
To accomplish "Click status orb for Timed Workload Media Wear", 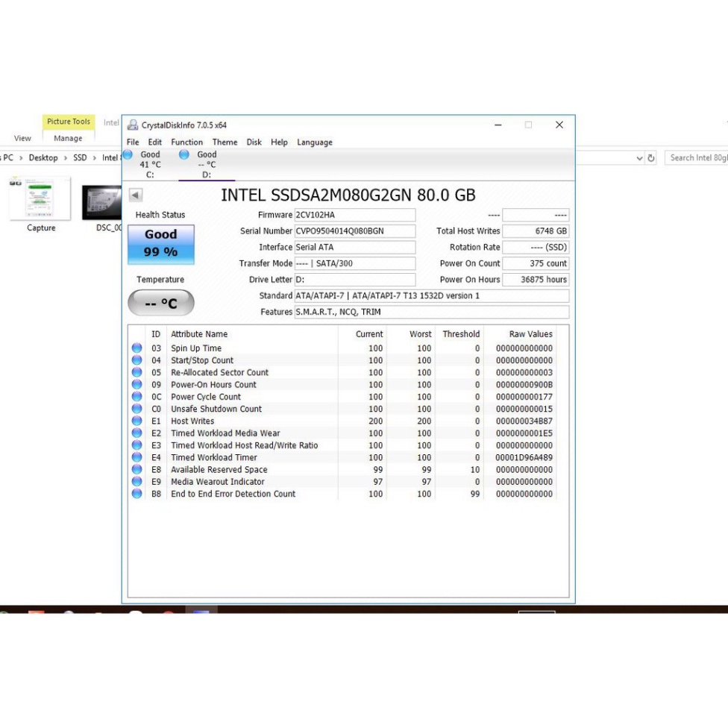I will coord(136,433).
